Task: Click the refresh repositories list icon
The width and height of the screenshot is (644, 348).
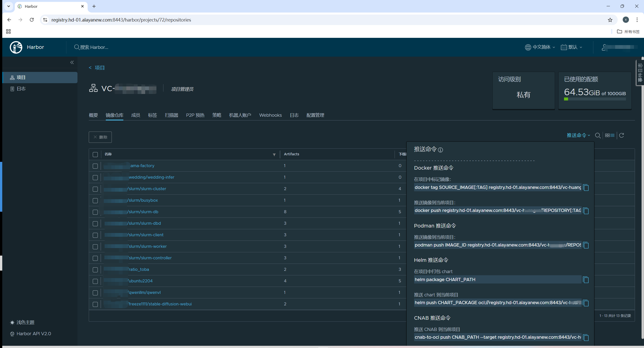Action: (621, 136)
